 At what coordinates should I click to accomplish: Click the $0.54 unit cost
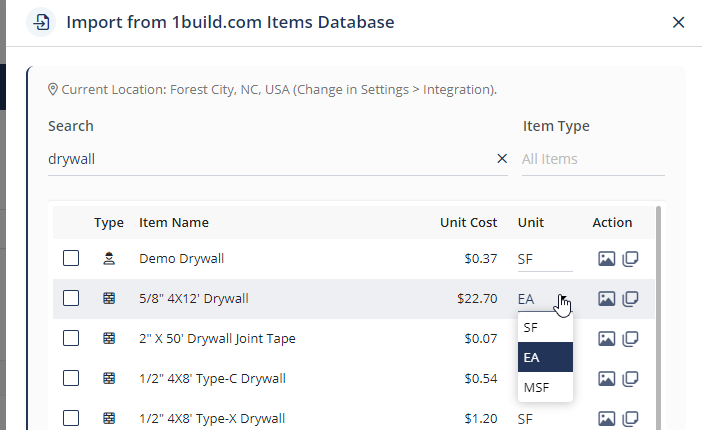[480, 378]
